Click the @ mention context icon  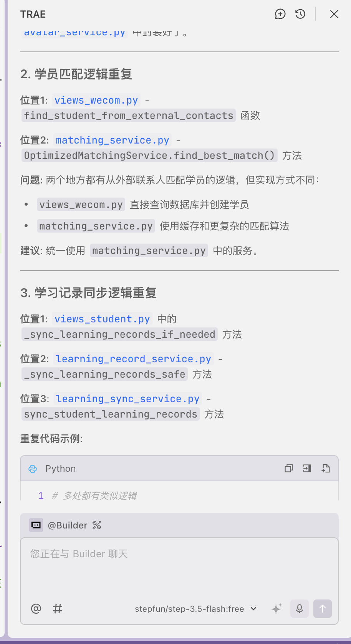tap(36, 609)
